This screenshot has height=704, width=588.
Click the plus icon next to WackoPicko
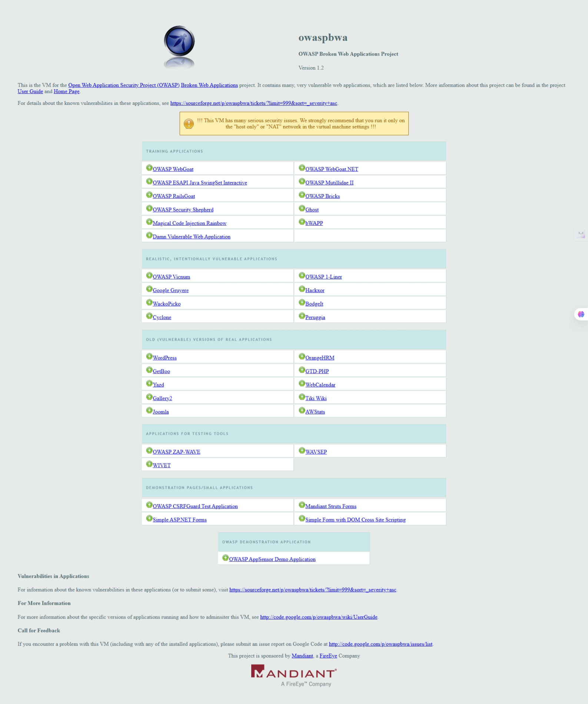click(149, 303)
